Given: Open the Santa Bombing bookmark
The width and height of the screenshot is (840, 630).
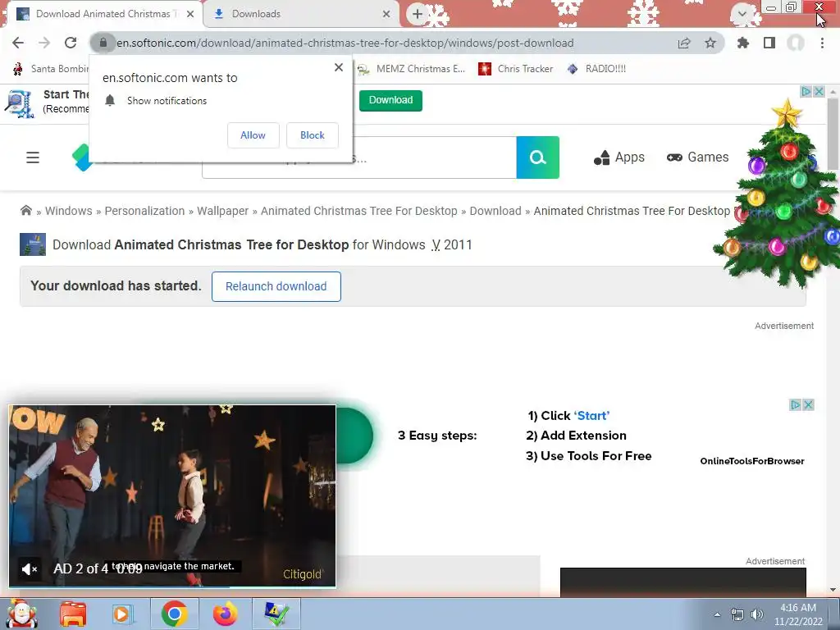Looking at the screenshot, I should [x=51, y=69].
